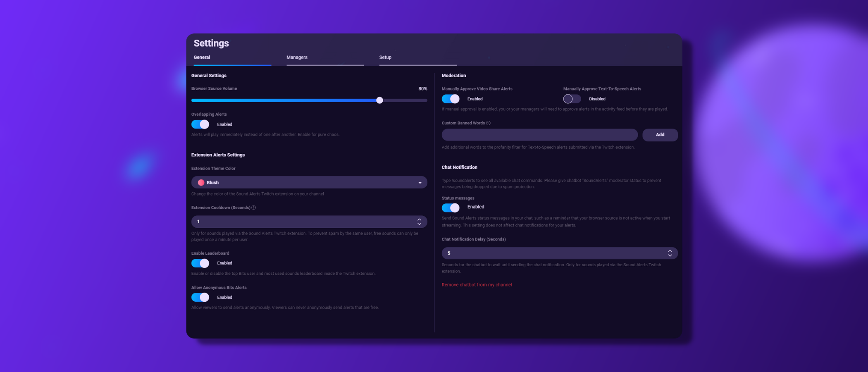Click the Browser Source Volume slider handle
The image size is (868, 372).
[379, 100]
